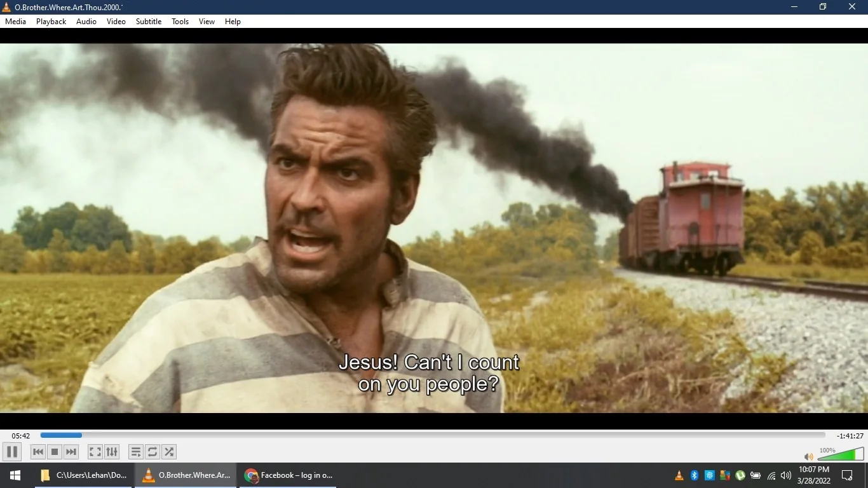
Task: Seek along the playback progress bar
Action: pyautogui.click(x=433, y=435)
